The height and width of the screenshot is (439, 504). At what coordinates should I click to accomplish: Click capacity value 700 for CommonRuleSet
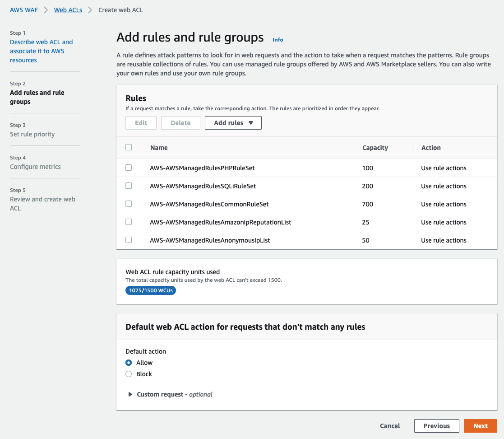(368, 204)
